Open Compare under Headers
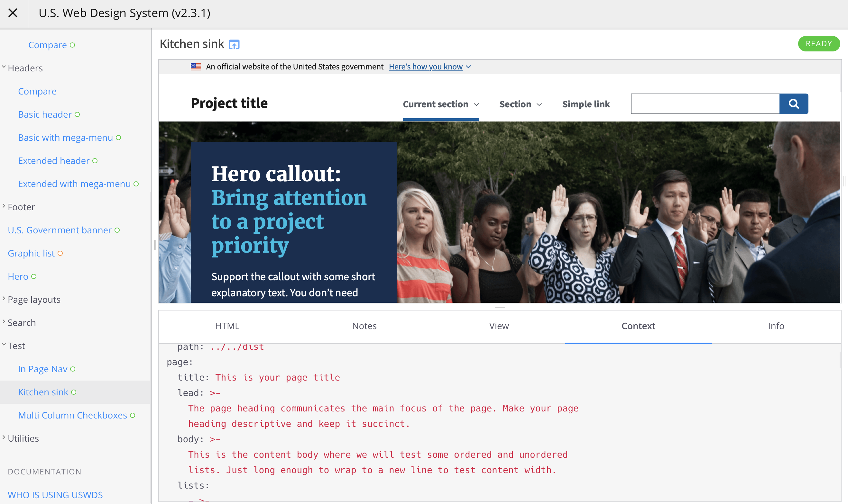Screen dimensions: 848x504 coord(37,91)
